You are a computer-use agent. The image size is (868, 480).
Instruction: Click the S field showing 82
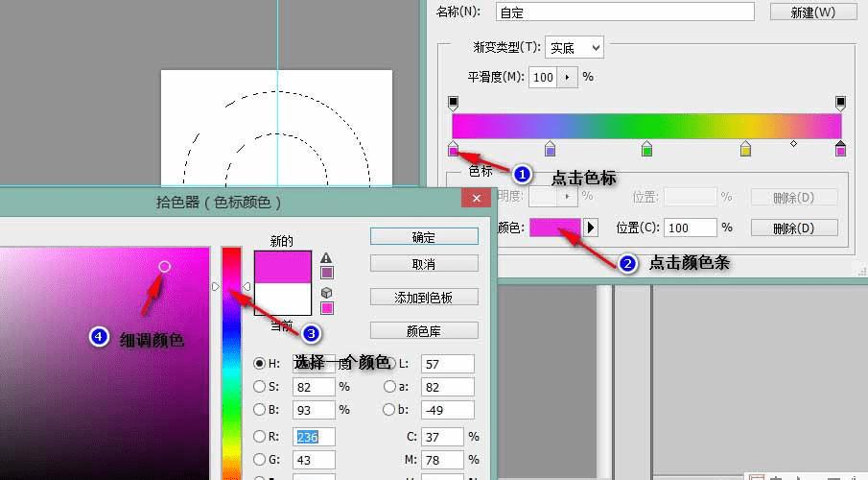(x=314, y=387)
